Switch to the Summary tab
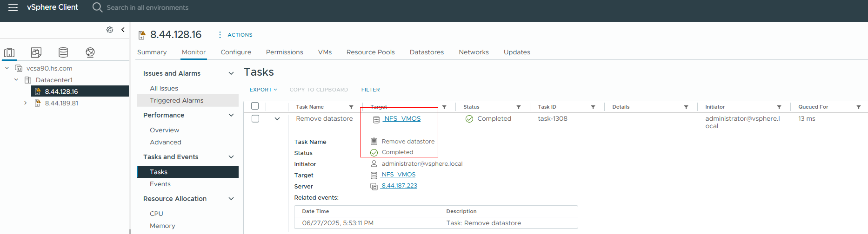 tap(152, 52)
